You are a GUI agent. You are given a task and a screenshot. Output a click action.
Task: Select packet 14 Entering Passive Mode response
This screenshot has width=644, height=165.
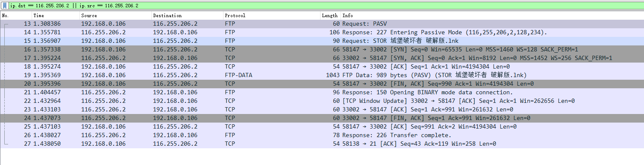point(322,32)
